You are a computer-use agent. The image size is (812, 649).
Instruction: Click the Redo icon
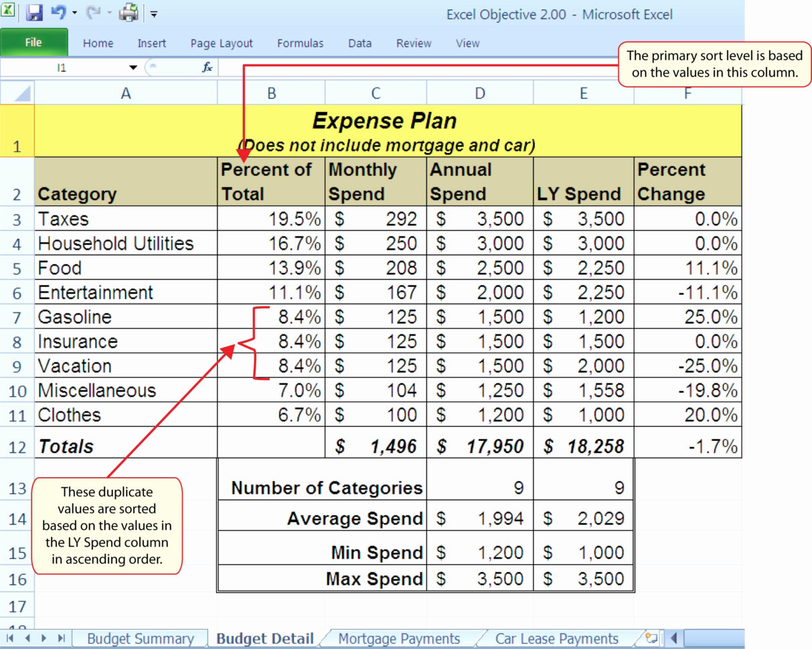pos(92,13)
